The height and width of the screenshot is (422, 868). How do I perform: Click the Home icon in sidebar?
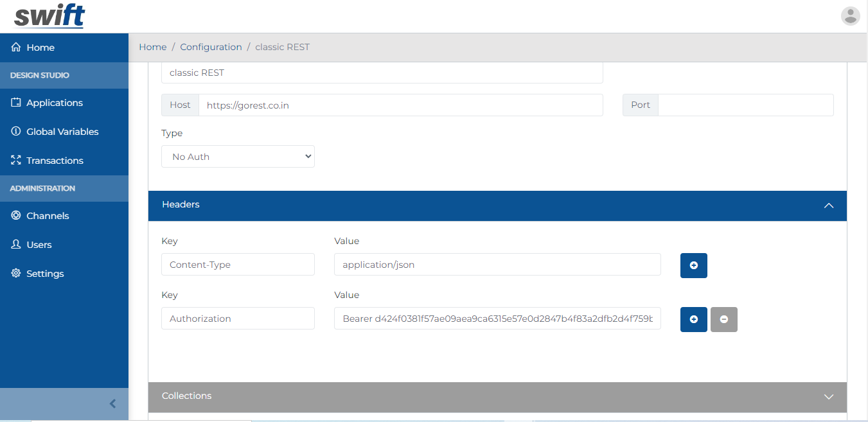coord(17,48)
